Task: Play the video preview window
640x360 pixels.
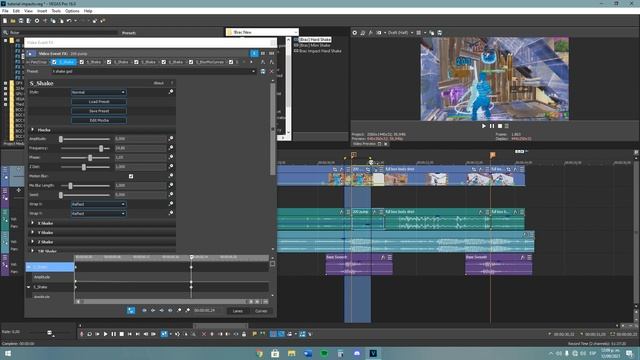Action: (x=484, y=126)
